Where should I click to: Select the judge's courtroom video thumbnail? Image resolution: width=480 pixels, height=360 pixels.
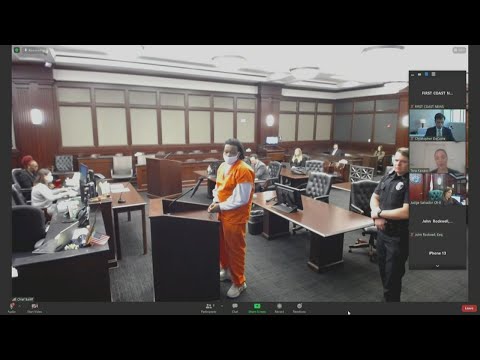437,189
